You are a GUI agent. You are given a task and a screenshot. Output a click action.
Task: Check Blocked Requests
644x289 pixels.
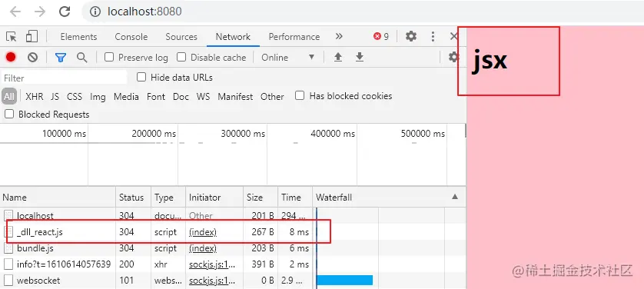coord(9,114)
